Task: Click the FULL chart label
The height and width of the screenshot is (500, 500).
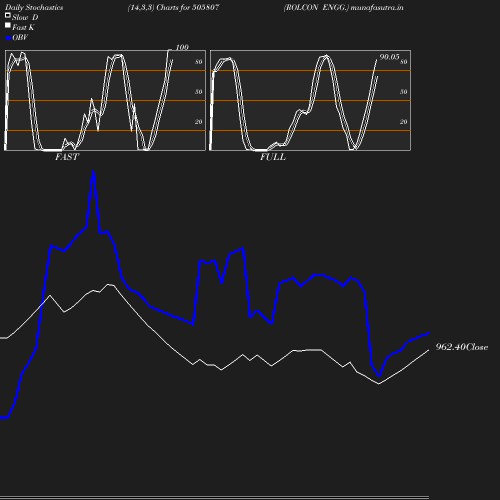Action: click(273, 157)
